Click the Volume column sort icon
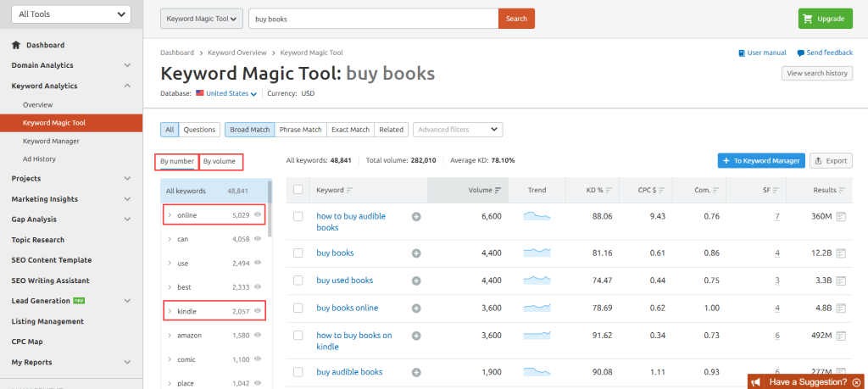 coord(498,190)
